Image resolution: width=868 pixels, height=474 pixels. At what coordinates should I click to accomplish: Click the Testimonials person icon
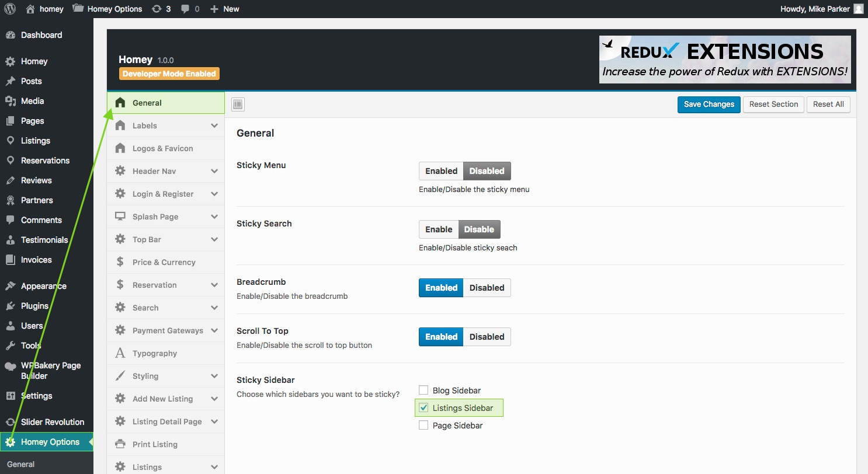[x=10, y=240]
